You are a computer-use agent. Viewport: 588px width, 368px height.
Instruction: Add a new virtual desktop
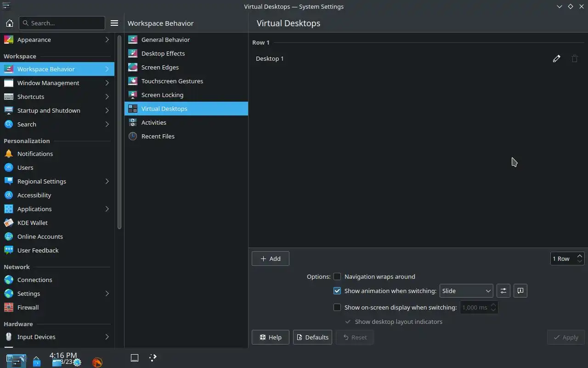[270, 259]
